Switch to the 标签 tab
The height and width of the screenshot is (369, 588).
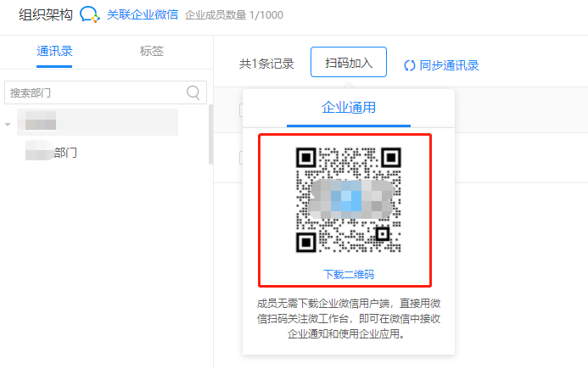click(152, 51)
